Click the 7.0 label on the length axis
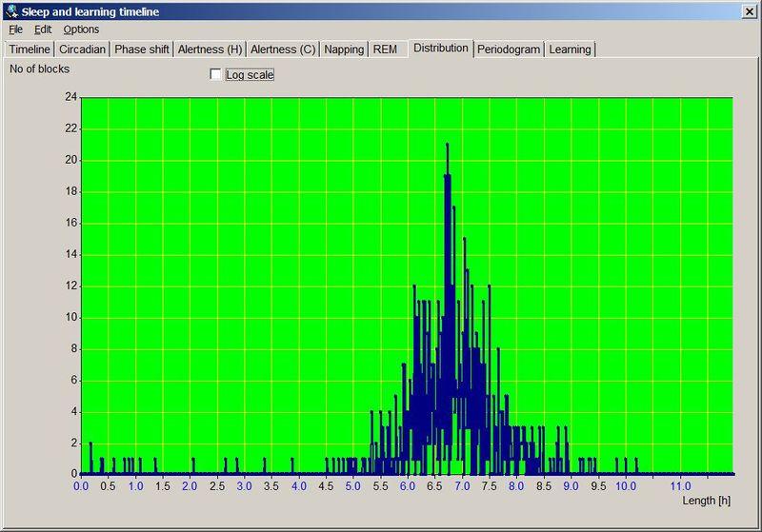Screen dimensions: 762x532 pos(462,486)
